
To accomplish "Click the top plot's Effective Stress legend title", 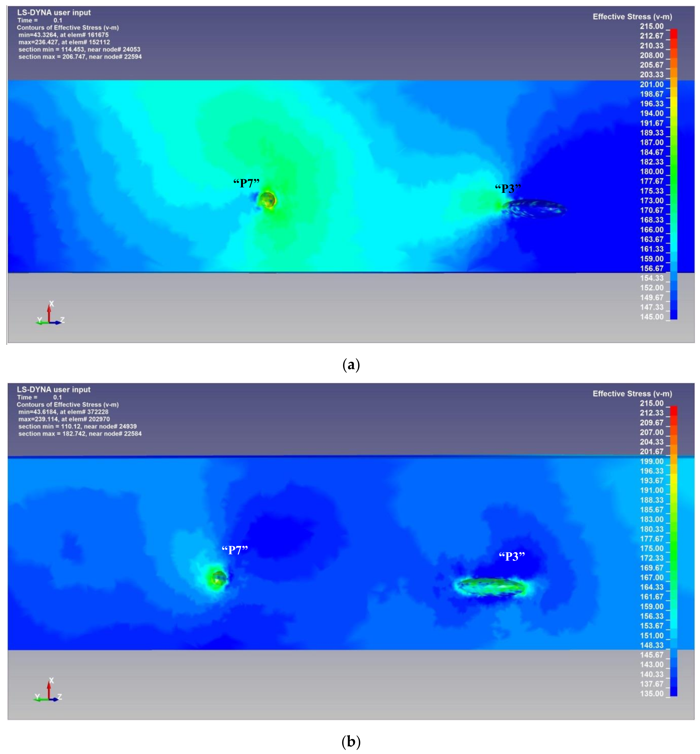I will [x=632, y=17].
